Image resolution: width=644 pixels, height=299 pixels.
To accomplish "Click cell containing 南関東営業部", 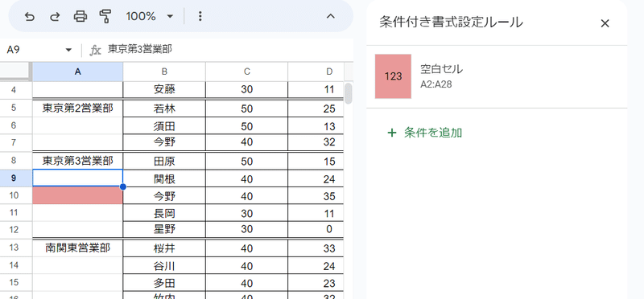I will pos(77,248).
